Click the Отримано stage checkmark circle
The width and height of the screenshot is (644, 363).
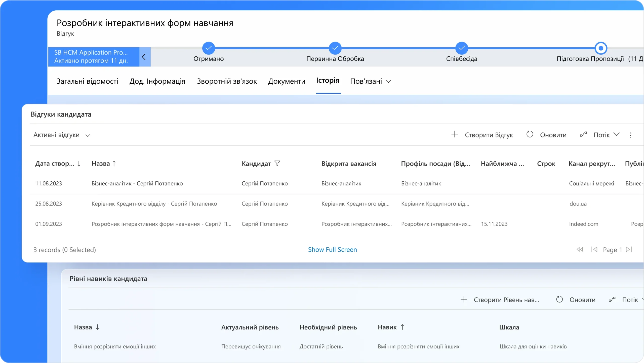208,48
